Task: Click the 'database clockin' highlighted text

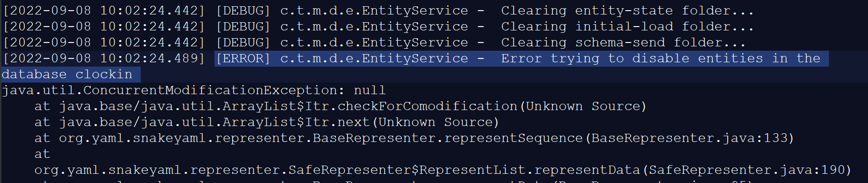Action: pyautogui.click(x=67, y=74)
